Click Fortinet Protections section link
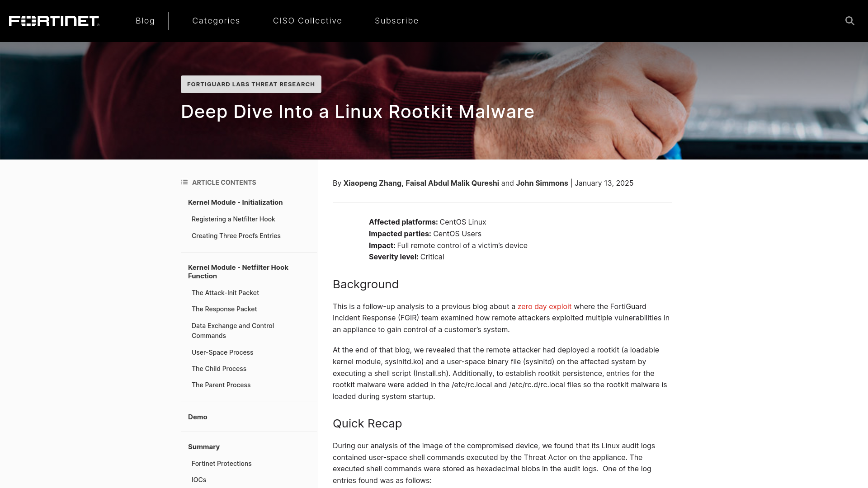Viewport: 868px width, 488px height. [x=222, y=463]
